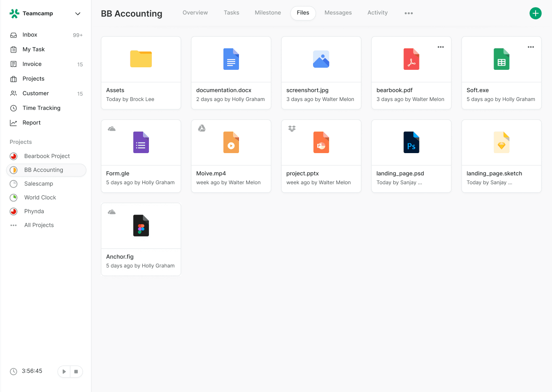The image size is (552, 392).
Task: Click the OneDrive cloud badge on Form.gle card
Action: coord(111,128)
